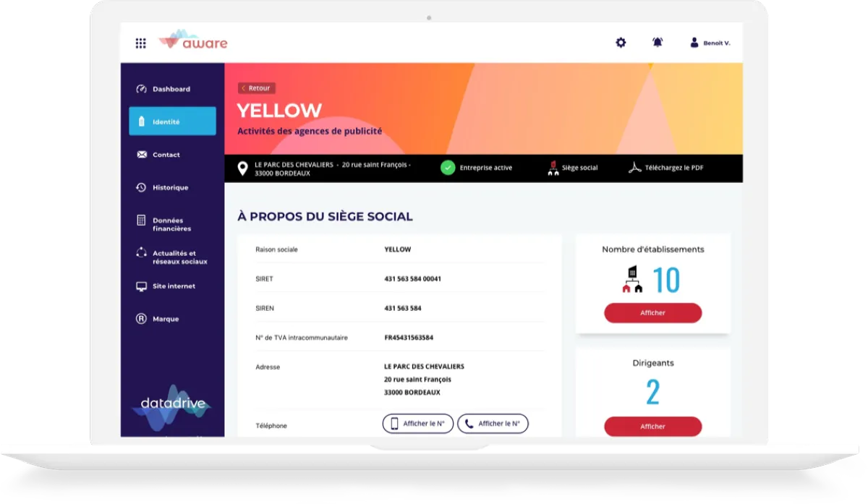868x504 pixels.
Task: Click the Téléphone row label
Action: pyautogui.click(x=271, y=426)
